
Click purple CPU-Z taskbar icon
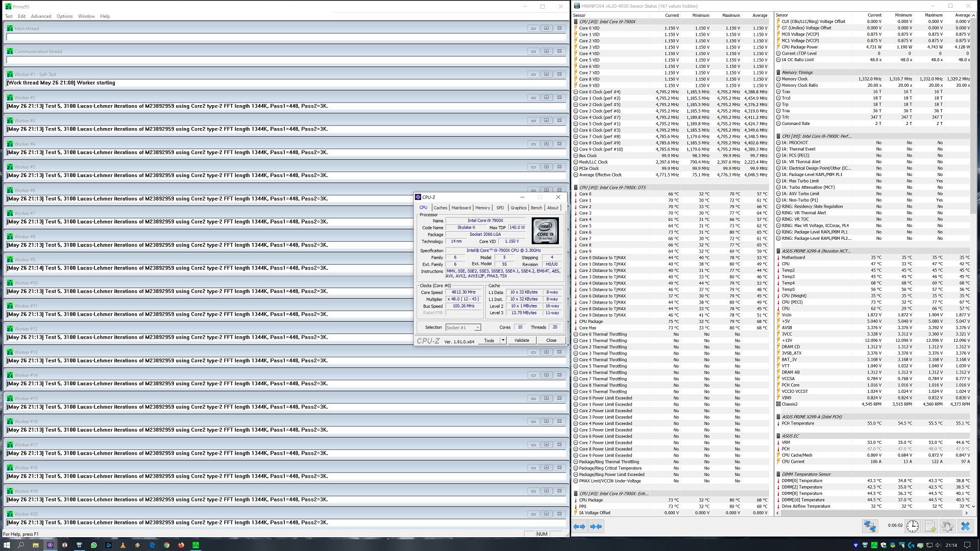click(50, 545)
